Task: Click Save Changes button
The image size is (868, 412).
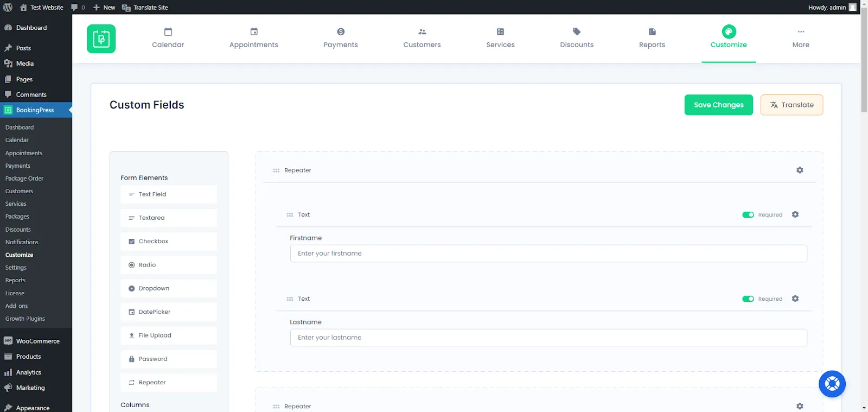Action: (x=718, y=105)
